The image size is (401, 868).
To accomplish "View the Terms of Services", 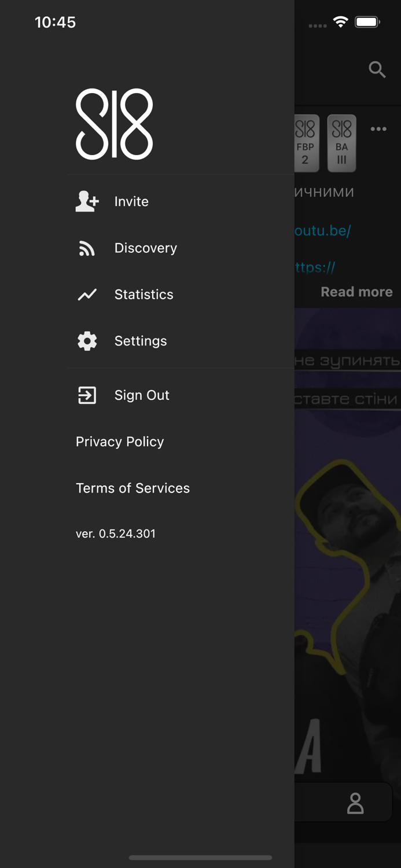I will (x=133, y=488).
